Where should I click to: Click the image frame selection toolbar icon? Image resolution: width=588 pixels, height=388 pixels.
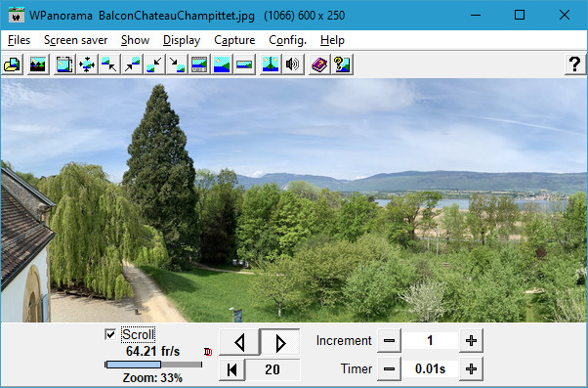[64, 65]
